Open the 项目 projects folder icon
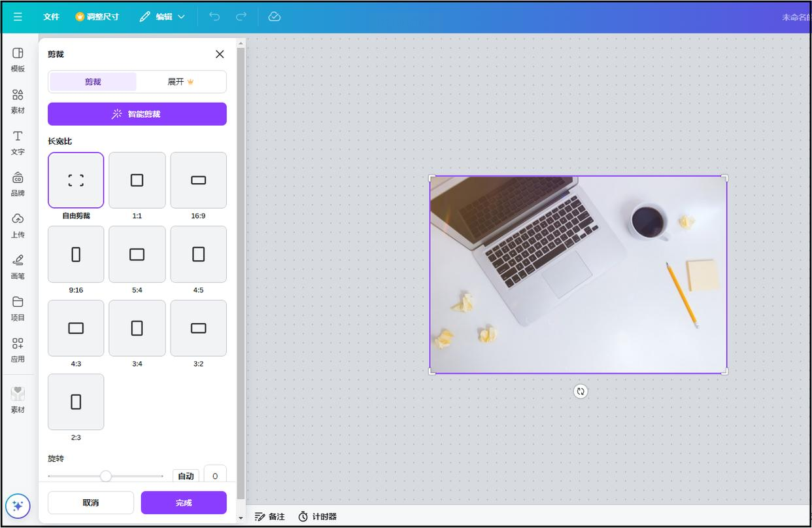The width and height of the screenshot is (812, 528). click(18, 302)
